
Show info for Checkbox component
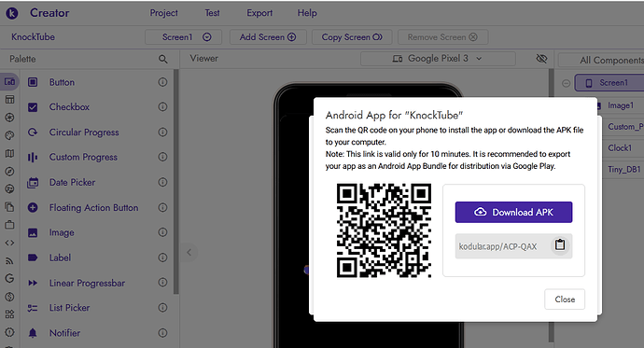click(162, 107)
